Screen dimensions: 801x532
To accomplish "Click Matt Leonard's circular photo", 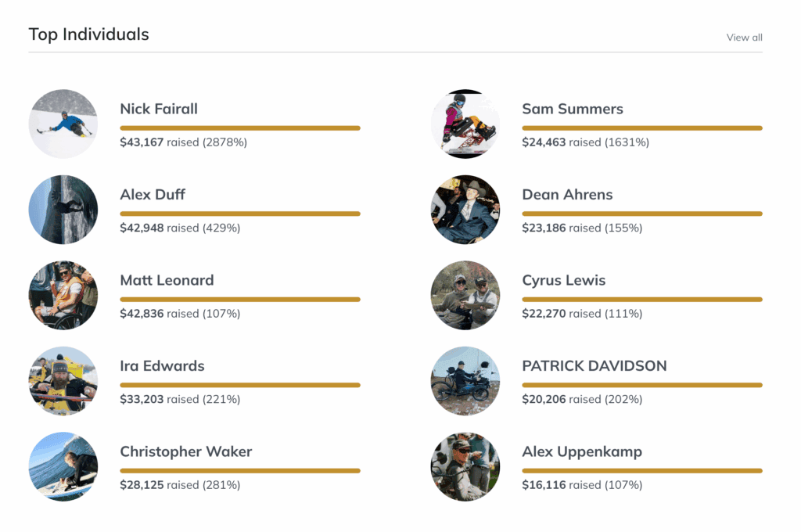I will pos(63,295).
